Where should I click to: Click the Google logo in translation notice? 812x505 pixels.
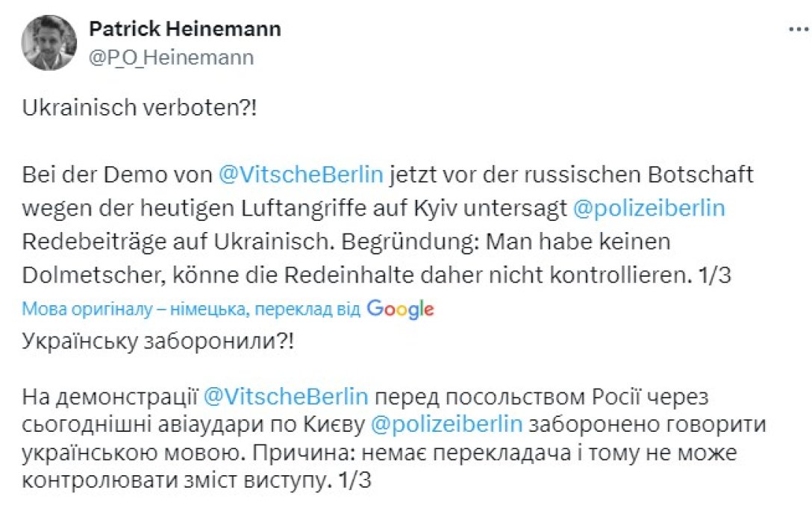click(x=400, y=309)
